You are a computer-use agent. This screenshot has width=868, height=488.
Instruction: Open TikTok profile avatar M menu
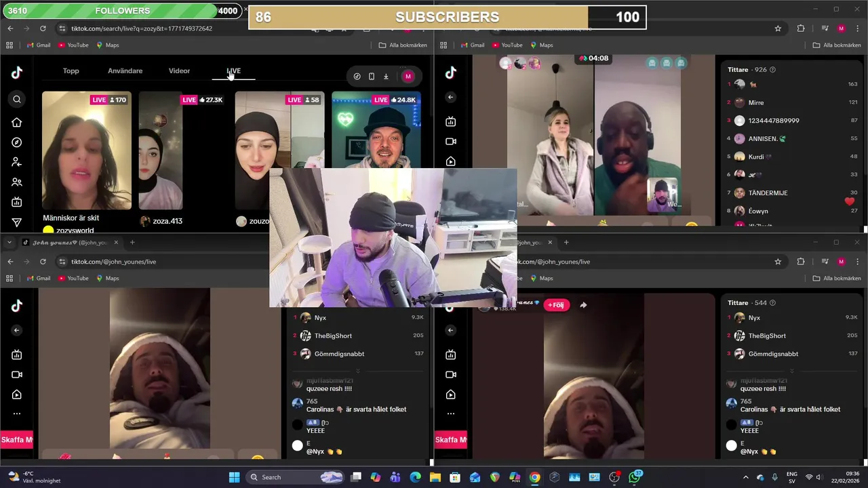408,77
